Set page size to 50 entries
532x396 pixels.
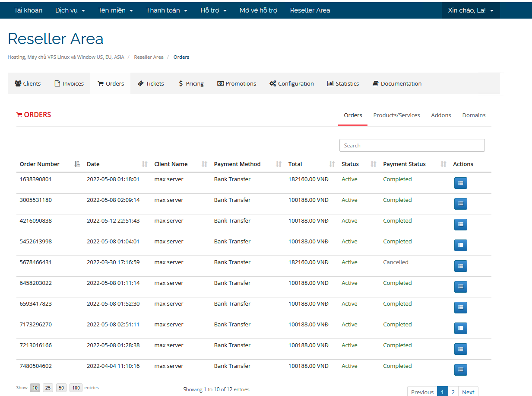tap(62, 388)
